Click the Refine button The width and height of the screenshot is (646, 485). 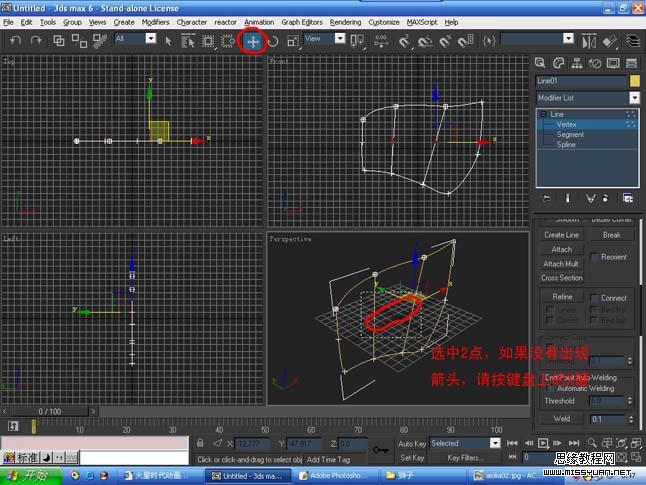pos(562,297)
